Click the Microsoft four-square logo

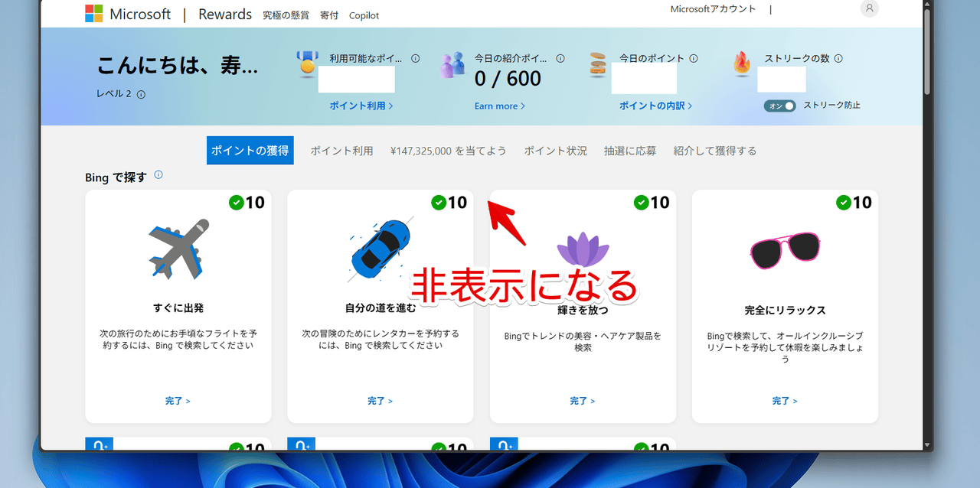(x=93, y=13)
